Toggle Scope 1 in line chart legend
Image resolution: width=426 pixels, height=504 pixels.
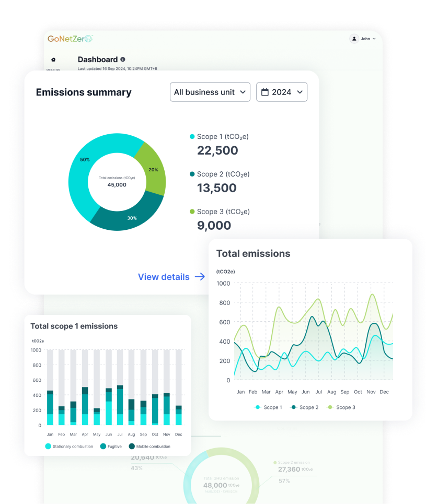coord(268,407)
